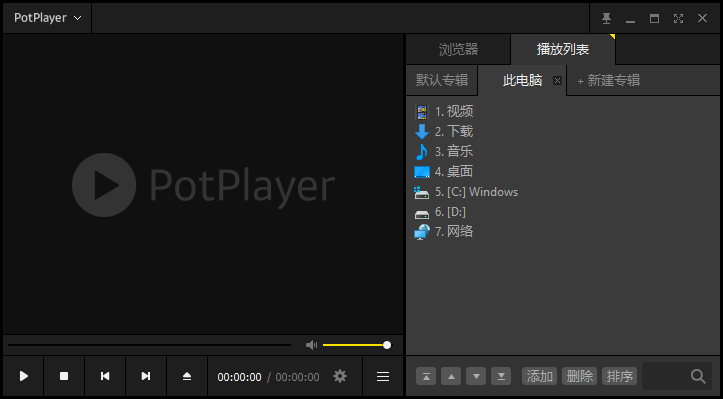
Task: Close the 此电脑 album tab
Action: [557, 81]
